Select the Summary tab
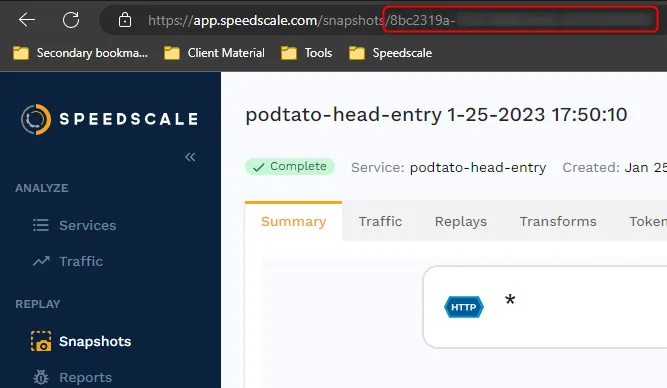Image resolution: width=667 pixels, height=388 pixels. pos(294,221)
